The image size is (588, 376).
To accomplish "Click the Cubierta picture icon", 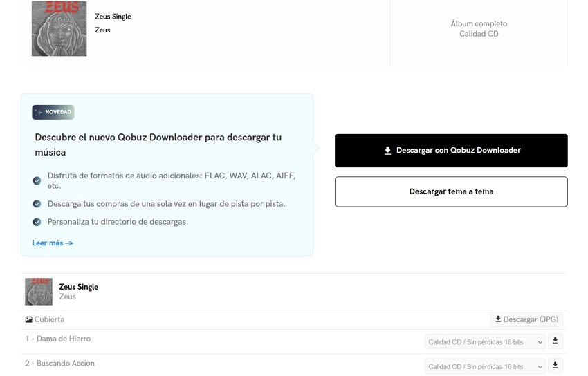I will 29,319.
